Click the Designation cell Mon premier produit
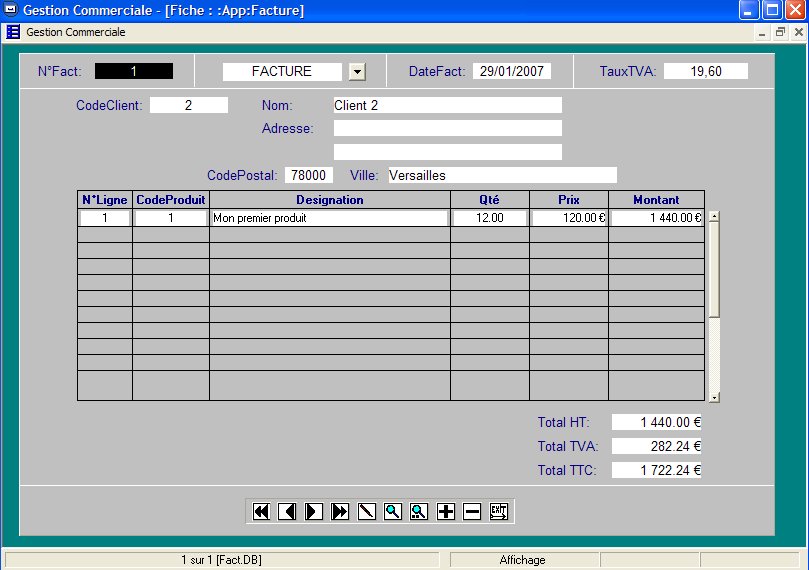 330,218
